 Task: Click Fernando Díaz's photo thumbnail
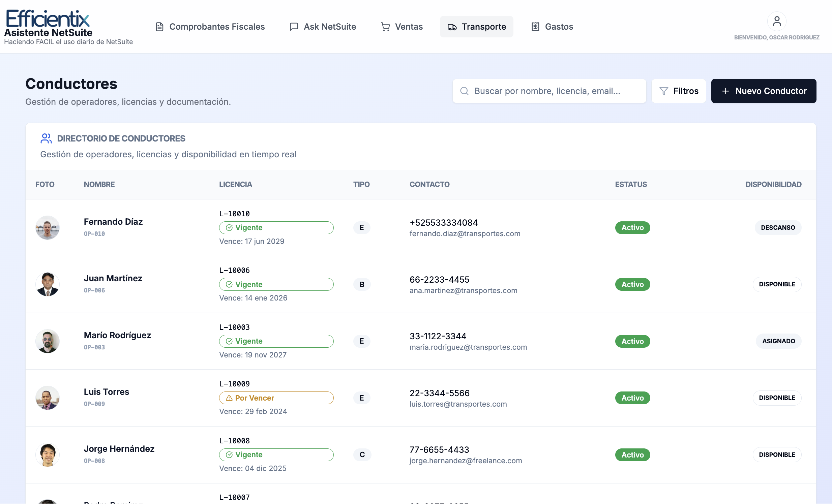[48, 228]
